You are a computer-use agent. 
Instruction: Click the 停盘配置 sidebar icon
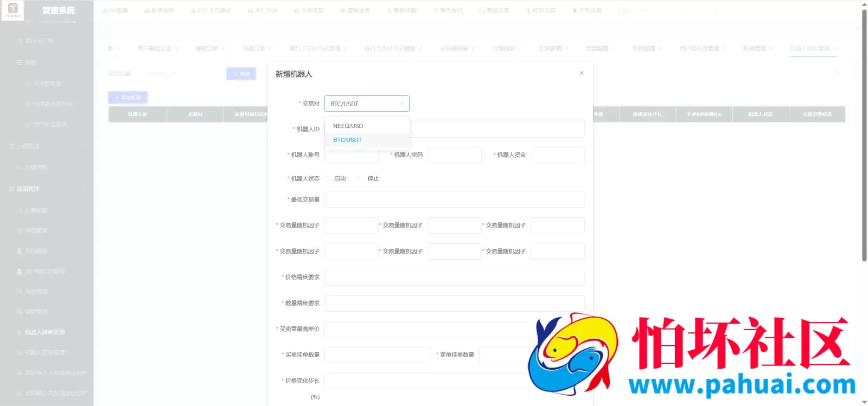pyautogui.click(x=20, y=230)
